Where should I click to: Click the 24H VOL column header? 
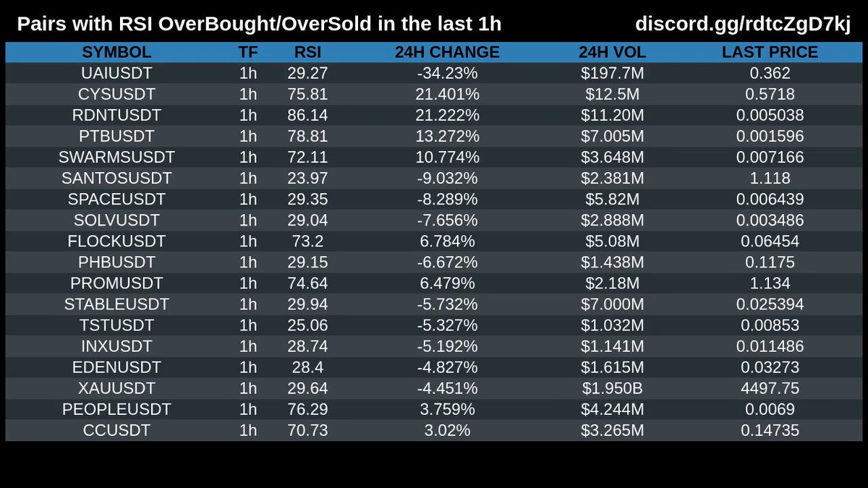613,52
